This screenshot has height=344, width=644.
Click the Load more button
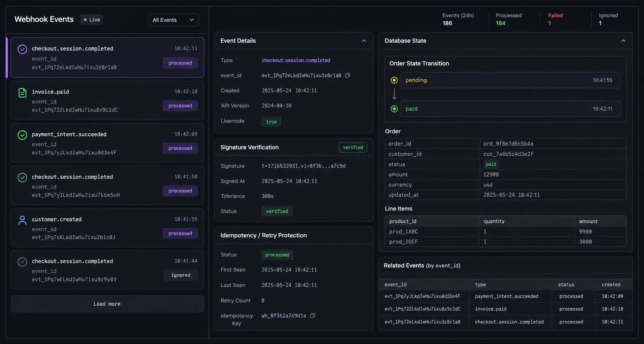coord(107,304)
